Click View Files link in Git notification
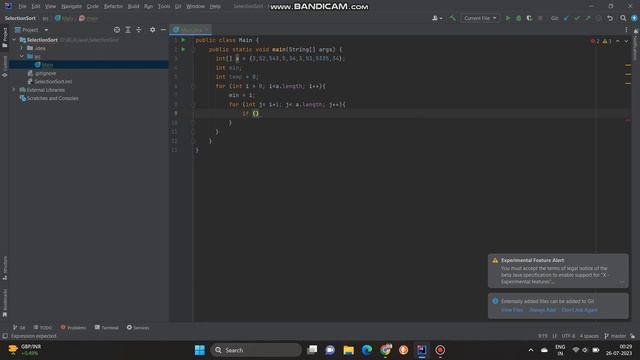This screenshot has height=360, width=640. point(512,310)
